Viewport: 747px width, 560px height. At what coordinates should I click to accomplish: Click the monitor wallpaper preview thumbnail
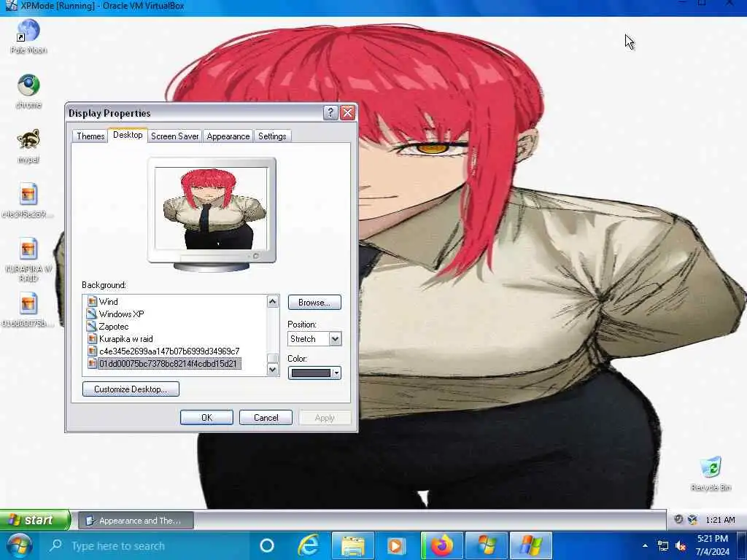[212, 208]
